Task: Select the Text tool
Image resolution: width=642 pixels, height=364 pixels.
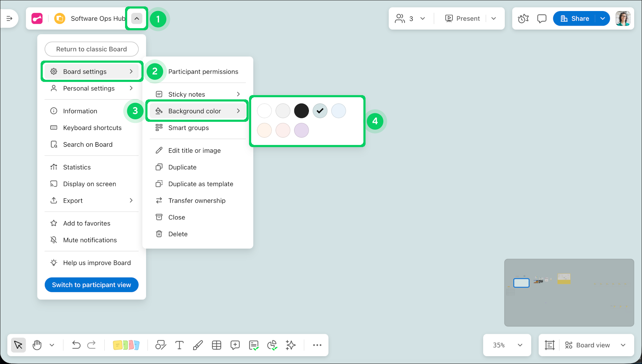Action: click(180, 345)
